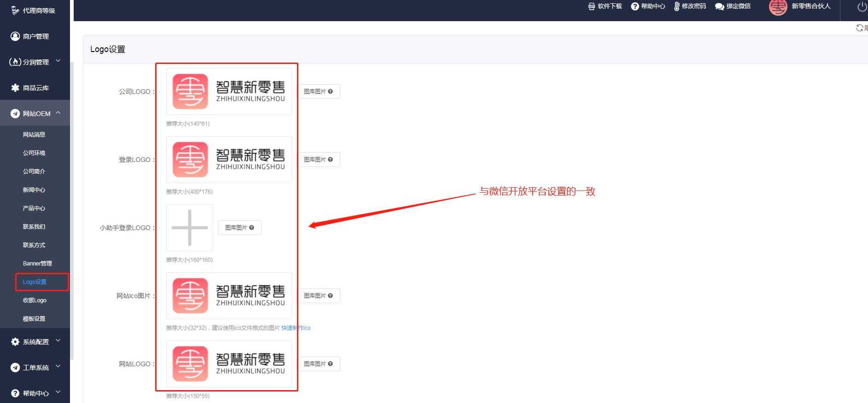The height and width of the screenshot is (403, 868).
Task: Click 图库图片 button for 网站ico图片
Action: (318, 296)
